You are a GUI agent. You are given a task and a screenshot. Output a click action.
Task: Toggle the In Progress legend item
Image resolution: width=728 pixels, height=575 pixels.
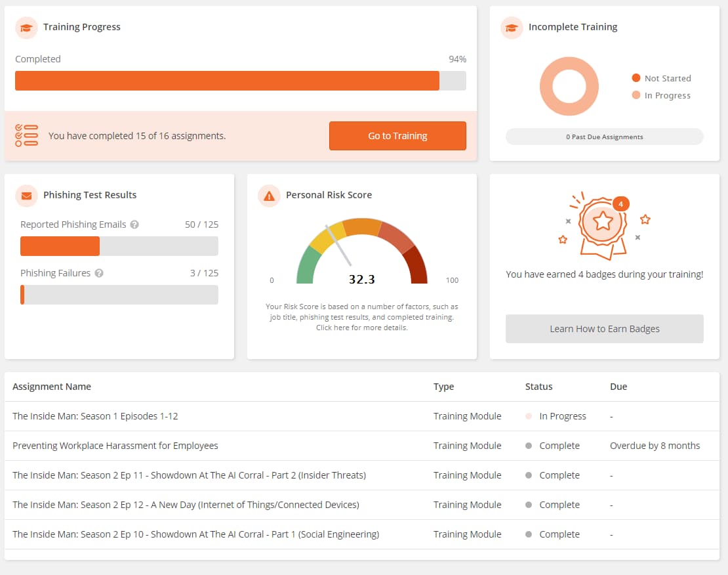[x=661, y=95]
